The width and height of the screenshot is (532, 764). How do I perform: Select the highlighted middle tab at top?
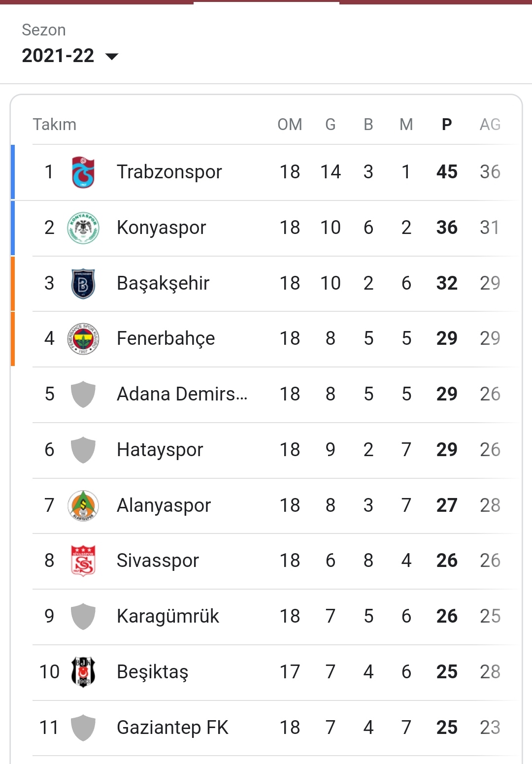tap(266, 2)
